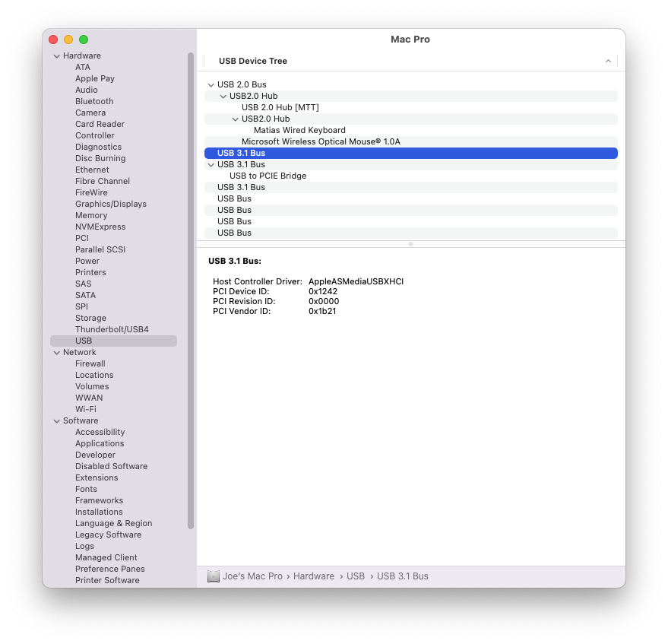Open Wi-Fi under Network

tap(86, 409)
